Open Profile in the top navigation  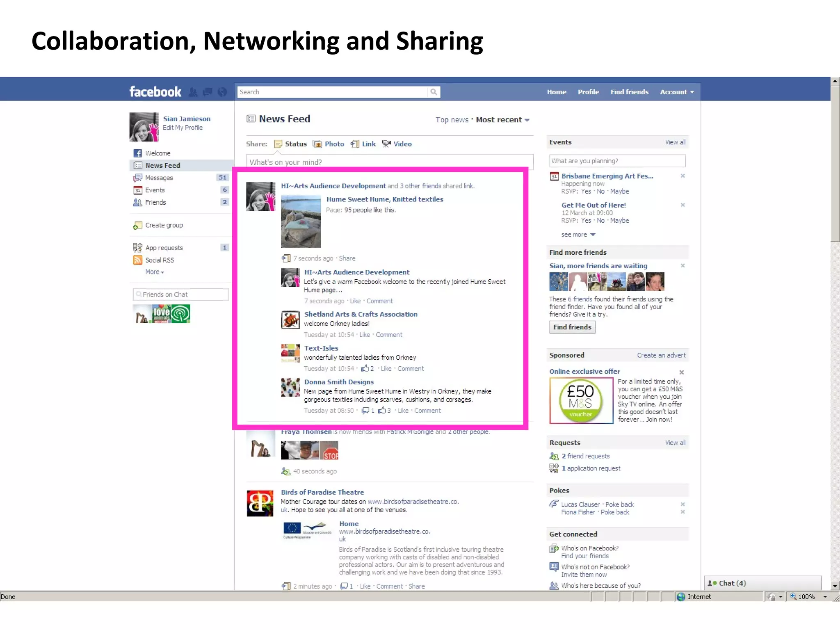pos(588,92)
